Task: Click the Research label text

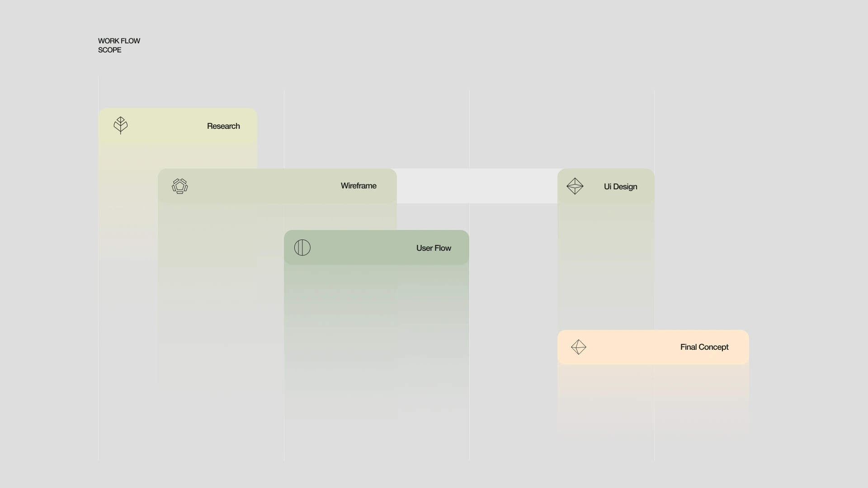Action: coord(223,126)
